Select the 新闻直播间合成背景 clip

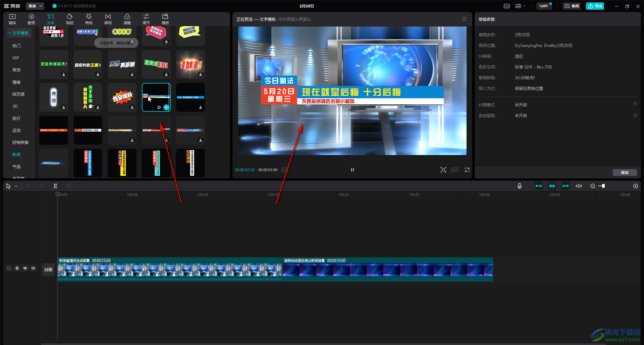point(170,269)
